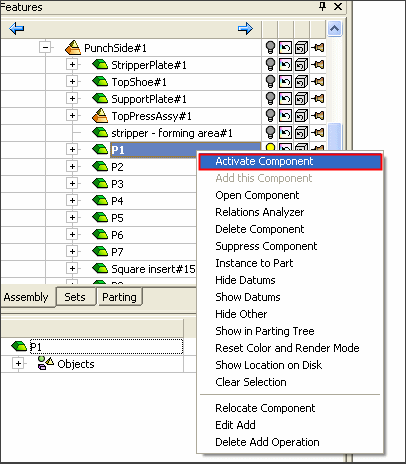The width and height of the screenshot is (406, 464).
Task: Toggle the visibility bulb for TopPressAssy#1
Action: tap(270, 116)
